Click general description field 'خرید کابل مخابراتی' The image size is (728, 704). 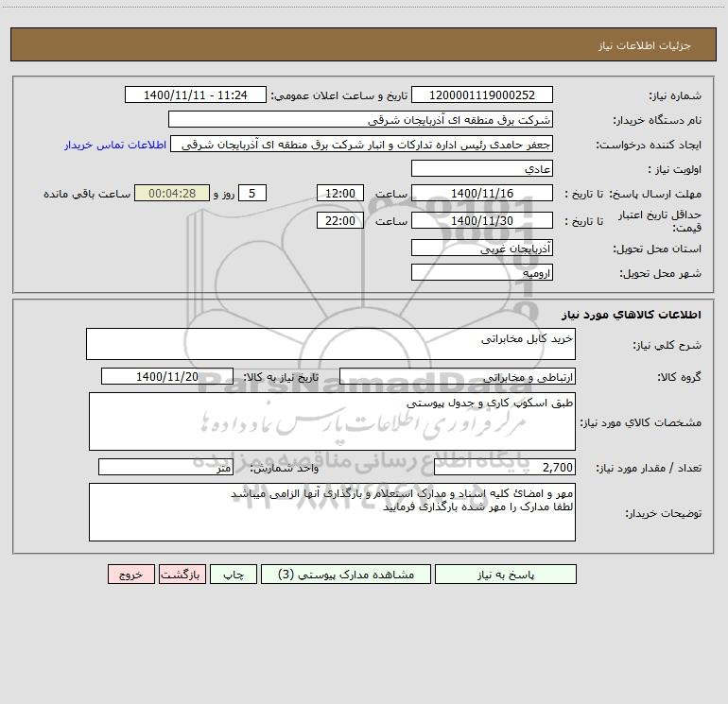pyautogui.click(x=331, y=344)
